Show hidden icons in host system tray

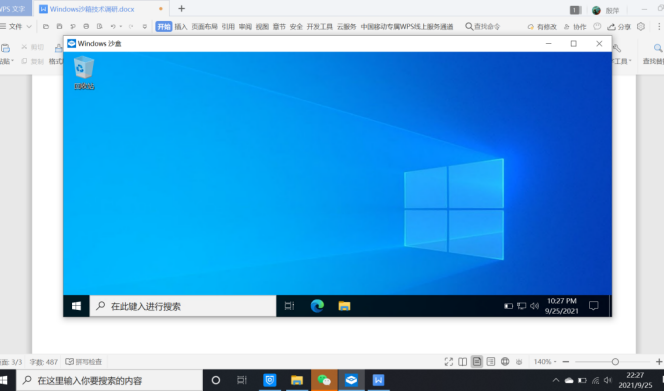556,380
